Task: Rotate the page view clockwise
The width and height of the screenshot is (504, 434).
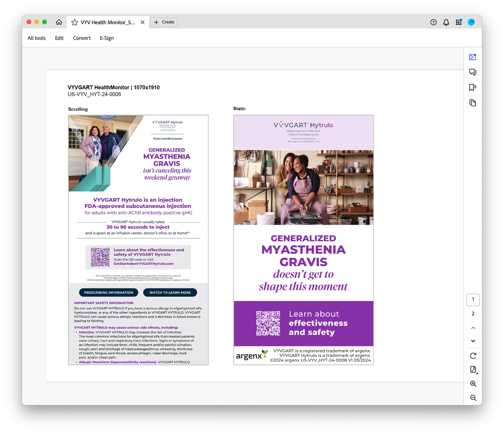Action: click(473, 356)
